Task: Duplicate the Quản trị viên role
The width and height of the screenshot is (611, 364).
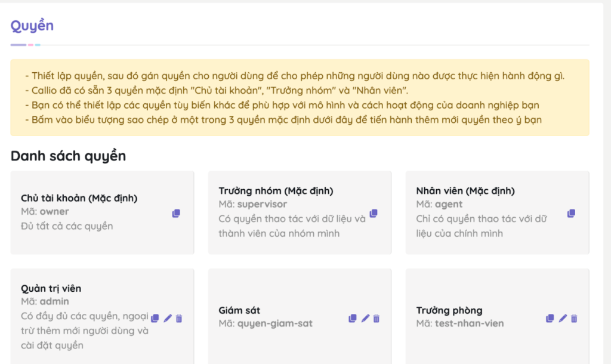Action: [156, 319]
